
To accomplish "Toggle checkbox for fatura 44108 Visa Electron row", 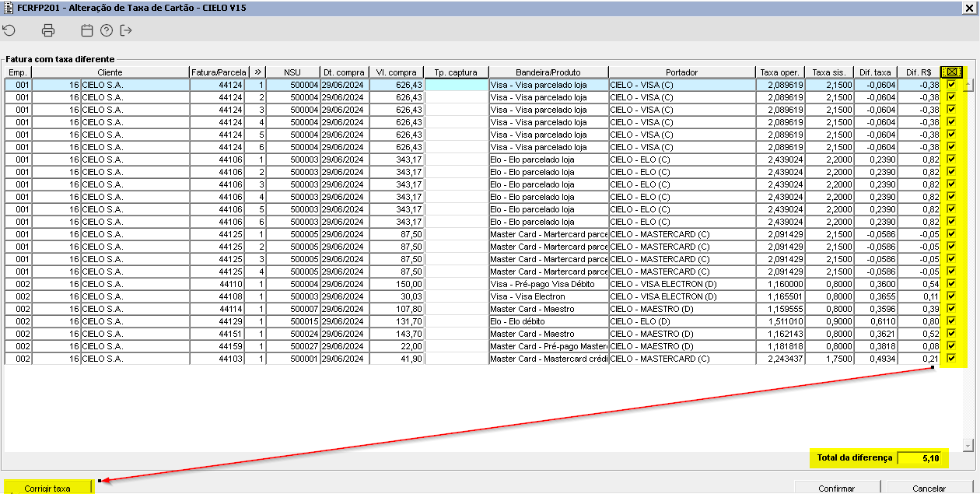I will coord(950,296).
